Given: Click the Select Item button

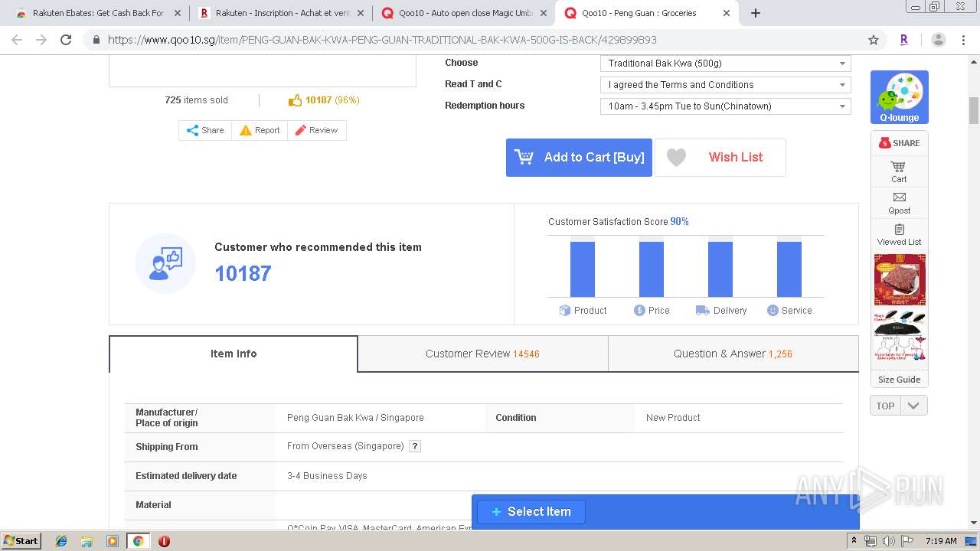Looking at the screenshot, I should click(531, 512).
